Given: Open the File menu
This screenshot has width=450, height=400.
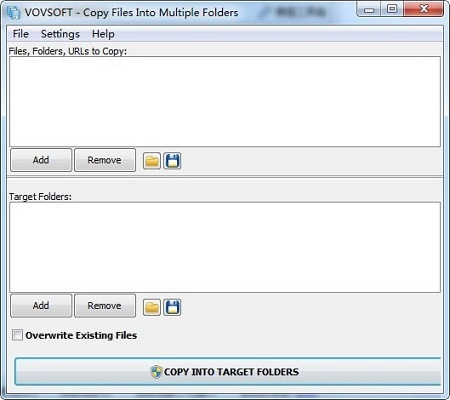Looking at the screenshot, I should (x=21, y=34).
